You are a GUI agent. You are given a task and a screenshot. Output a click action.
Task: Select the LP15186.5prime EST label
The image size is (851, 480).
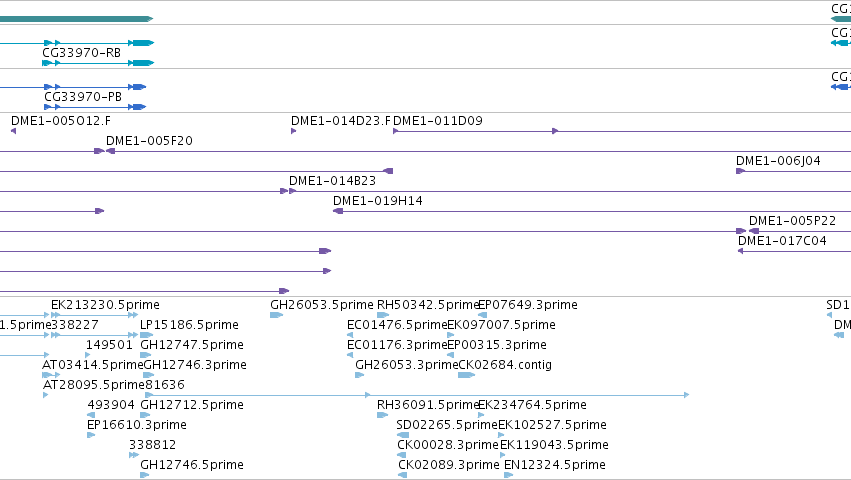(189, 325)
